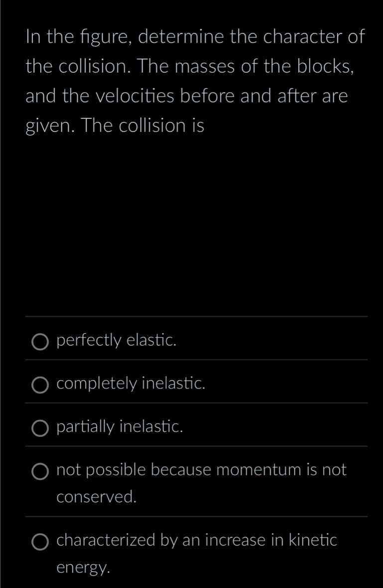Click the text "given. The collision is"
The height and width of the screenshot is (588, 383).
(x=115, y=126)
